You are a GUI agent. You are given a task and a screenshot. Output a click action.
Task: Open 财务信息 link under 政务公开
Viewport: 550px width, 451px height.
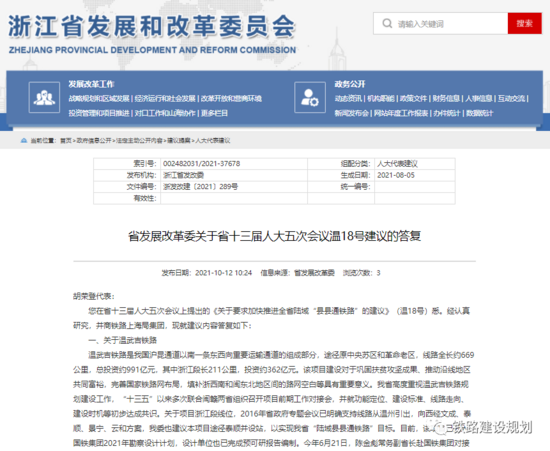click(446, 99)
